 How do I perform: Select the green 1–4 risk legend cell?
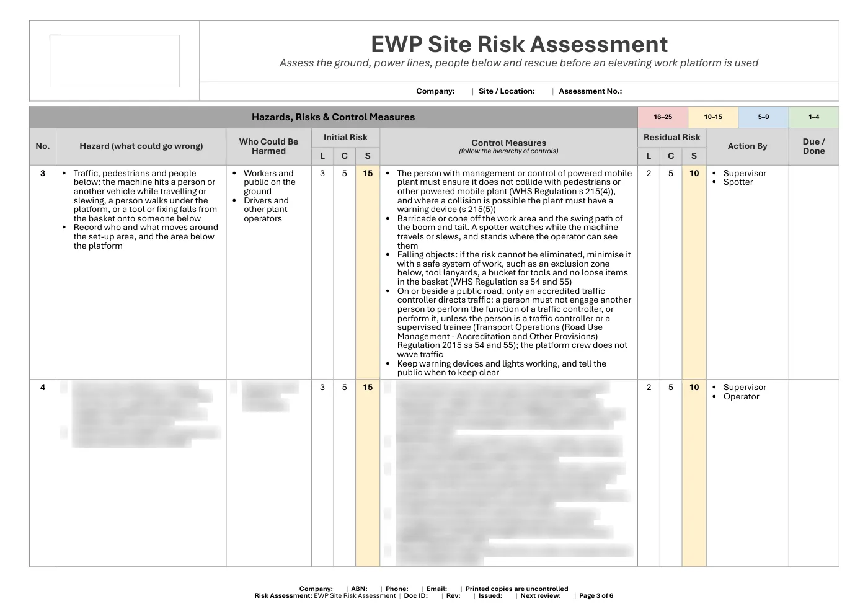(813, 117)
